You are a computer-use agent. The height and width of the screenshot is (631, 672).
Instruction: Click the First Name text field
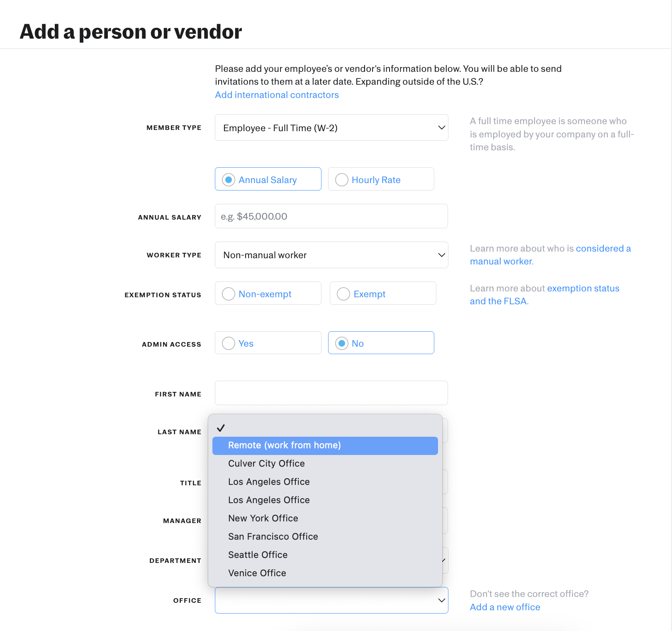(x=331, y=393)
